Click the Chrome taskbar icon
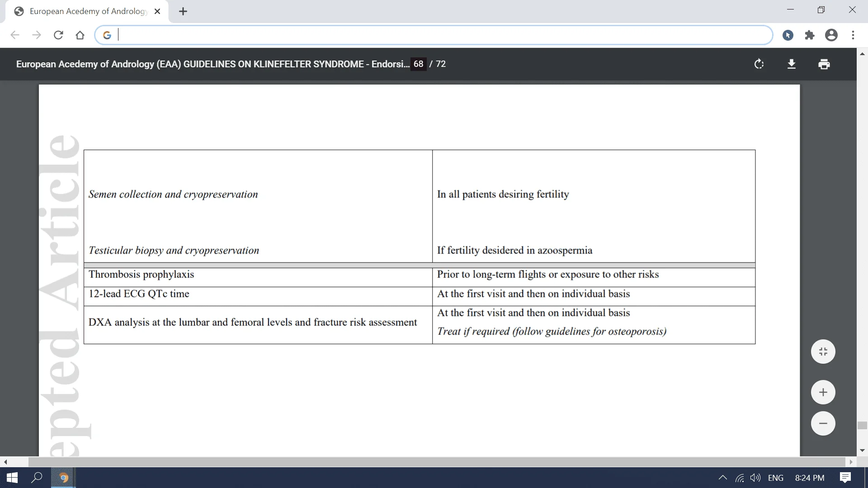The height and width of the screenshot is (488, 868). pos(63,478)
